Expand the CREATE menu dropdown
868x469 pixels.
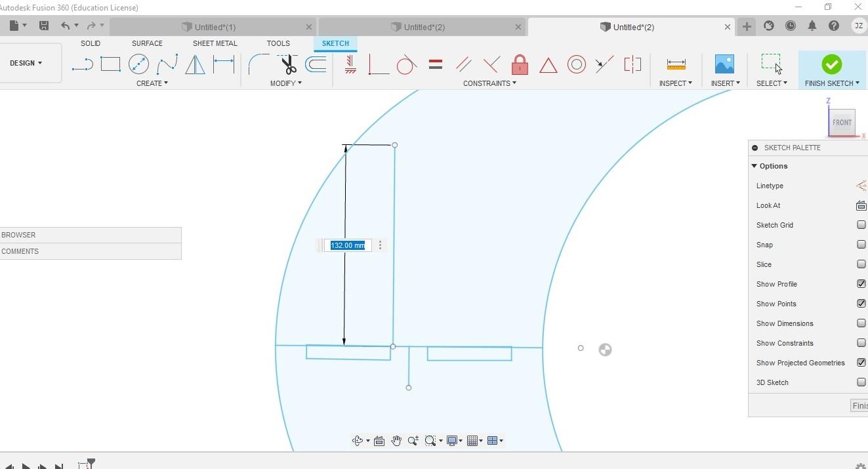(x=152, y=83)
